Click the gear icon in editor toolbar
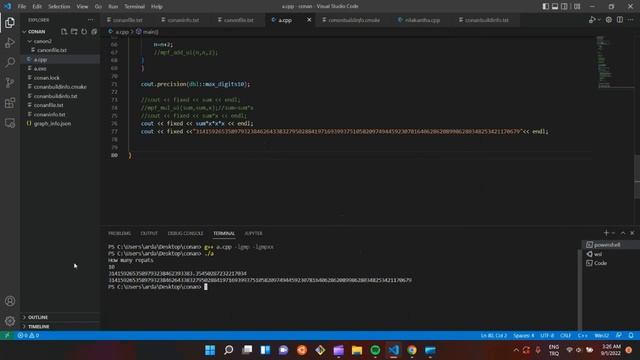The width and height of the screenshot is (640, 360). (609, 20)
